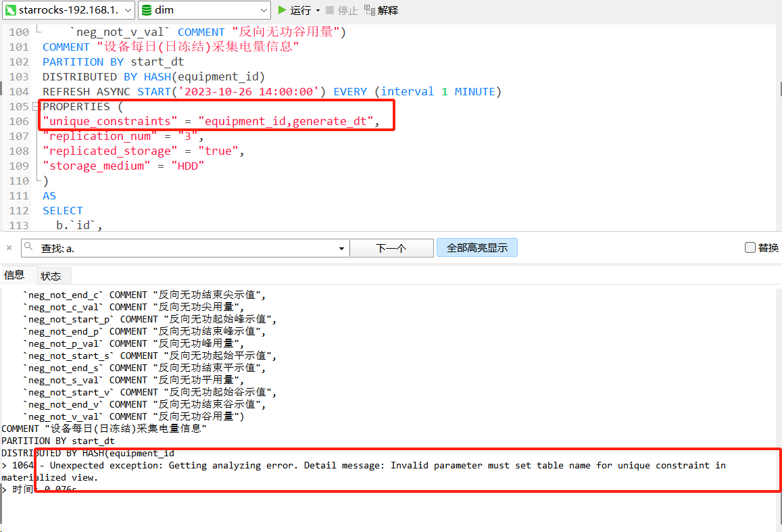The width and height of the screenshot is (782, 532).
Task: Click the error message text in the output
Action: click(378, 466)
